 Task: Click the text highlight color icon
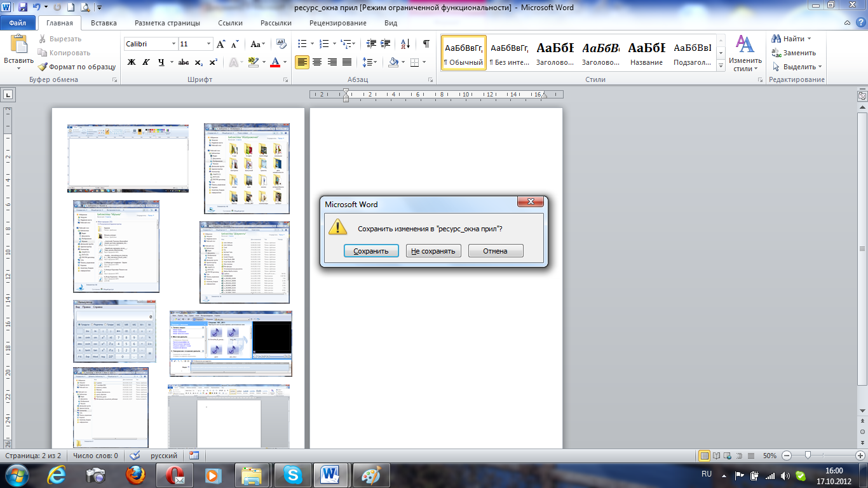(x=253, y=62)
